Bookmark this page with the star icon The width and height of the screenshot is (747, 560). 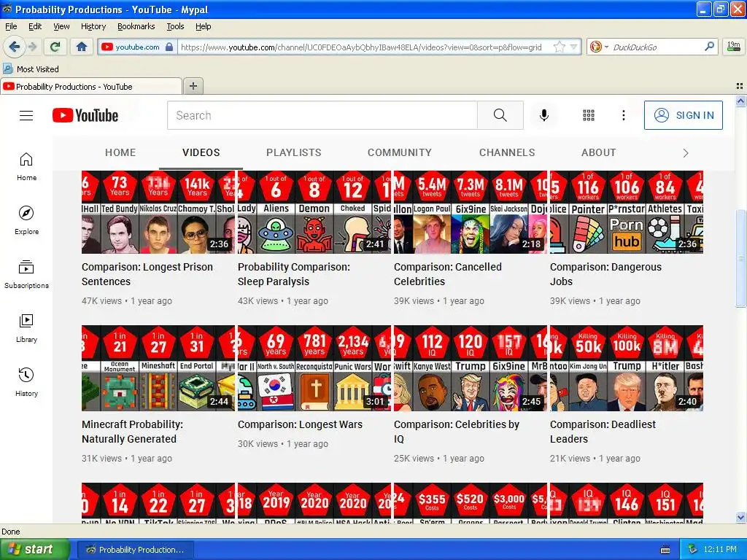(559, 47)
